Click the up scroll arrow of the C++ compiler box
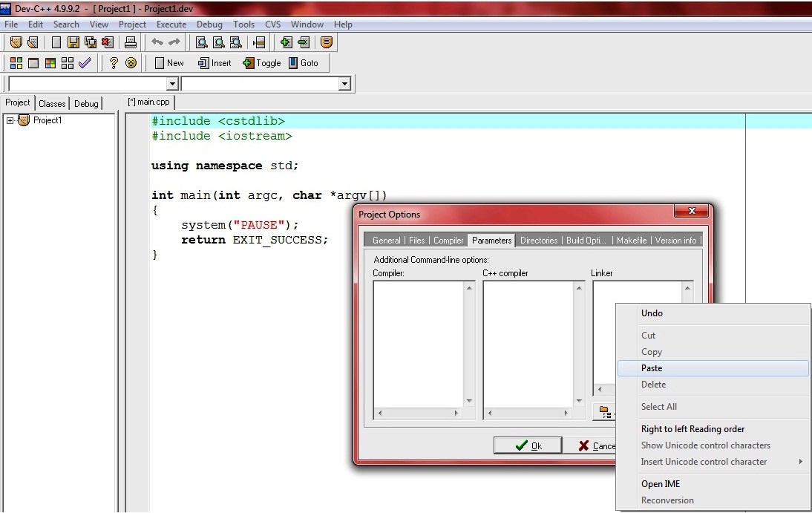 pos(579,288)
